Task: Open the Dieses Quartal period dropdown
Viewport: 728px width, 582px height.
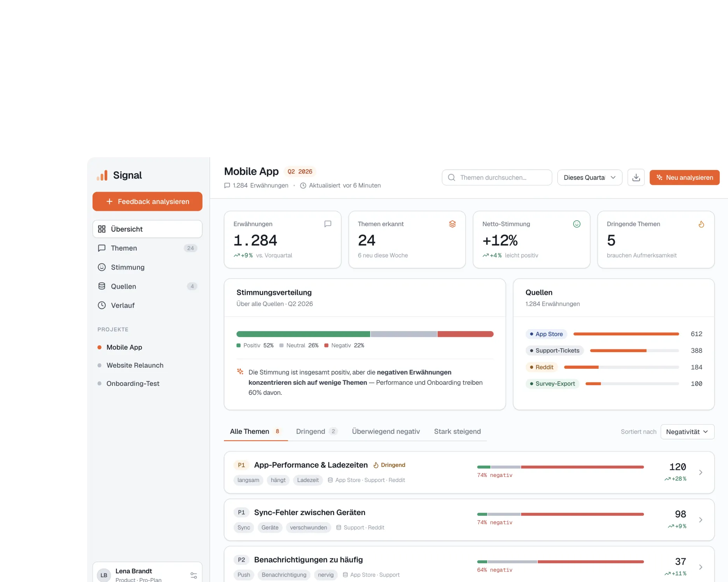Action: 590,177
